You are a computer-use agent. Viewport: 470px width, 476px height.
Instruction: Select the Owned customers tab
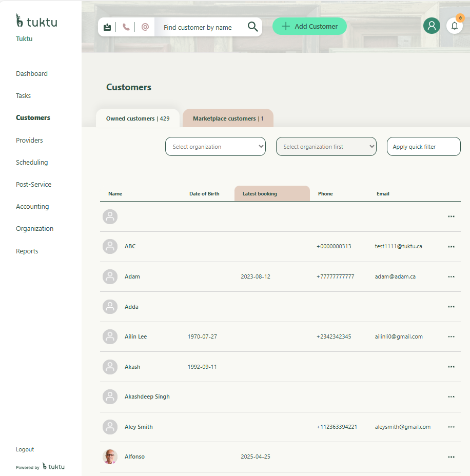[138, 118]
